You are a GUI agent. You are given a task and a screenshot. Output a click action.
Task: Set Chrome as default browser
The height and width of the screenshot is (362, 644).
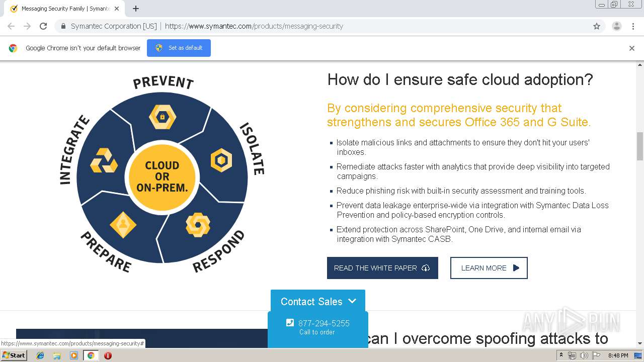point(179,48)
